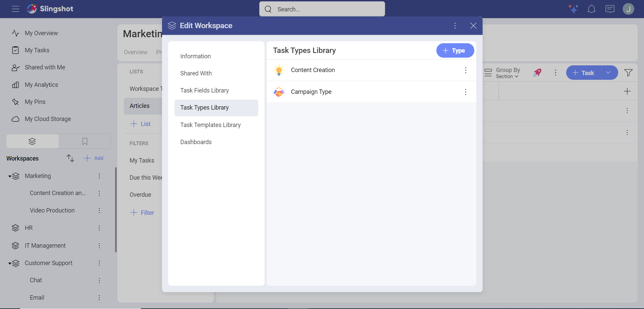Viewport: 644px width, 309px height.
Task: Click the rocket automation icon
Action: click(537, 73)
